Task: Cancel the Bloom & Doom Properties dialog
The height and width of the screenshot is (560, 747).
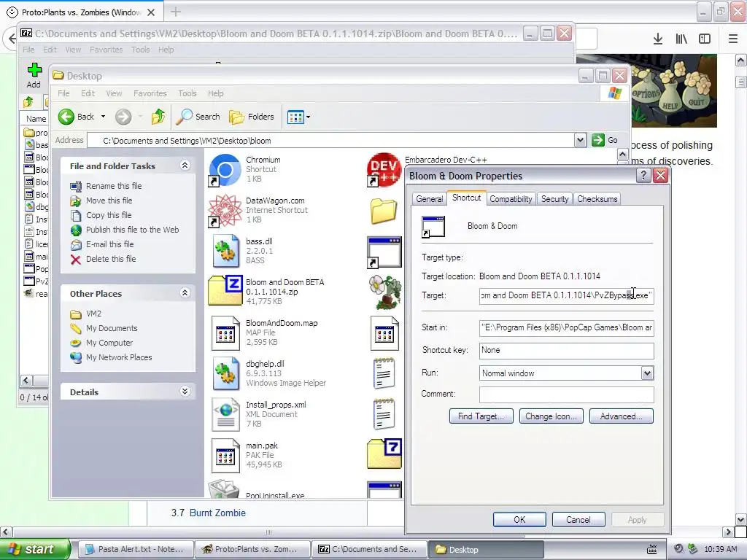Action: (578, 519)
